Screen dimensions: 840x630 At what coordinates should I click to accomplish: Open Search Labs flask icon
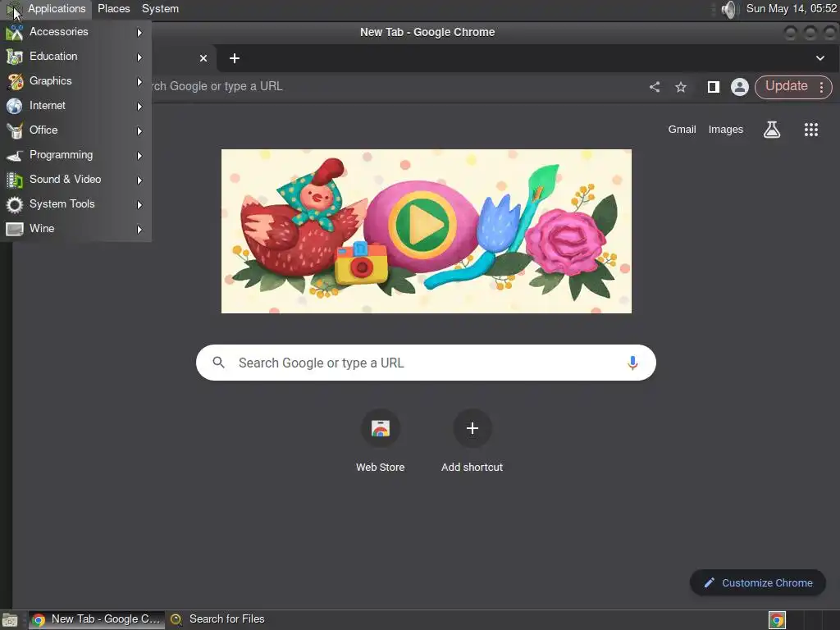(x=772, y=129)
